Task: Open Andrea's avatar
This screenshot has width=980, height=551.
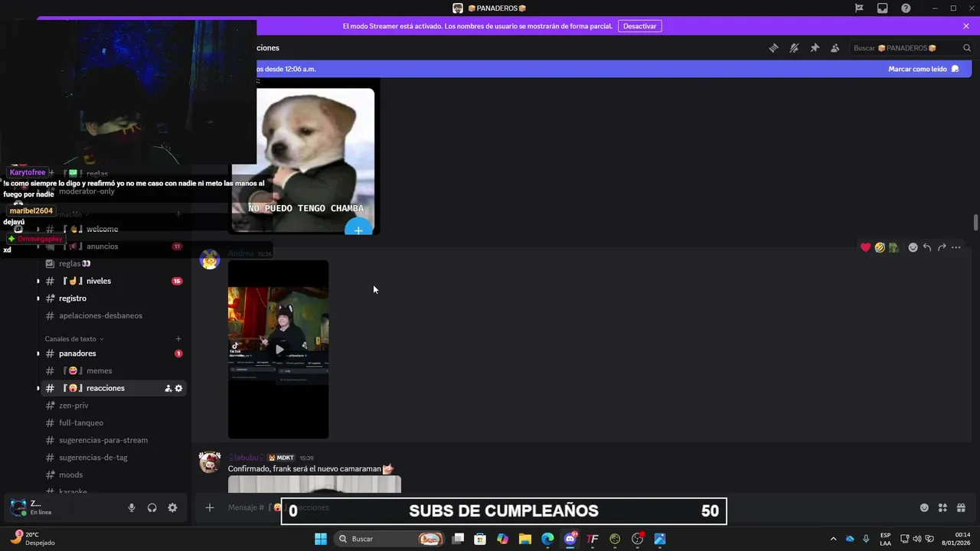Action: pyautogui.click(x=210, y=259)
